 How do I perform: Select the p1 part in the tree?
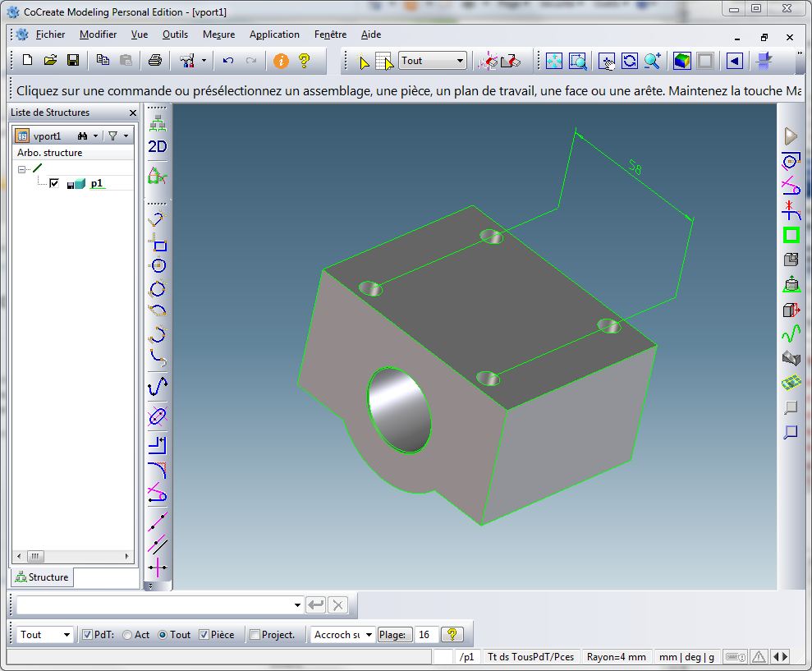[97, 183]
